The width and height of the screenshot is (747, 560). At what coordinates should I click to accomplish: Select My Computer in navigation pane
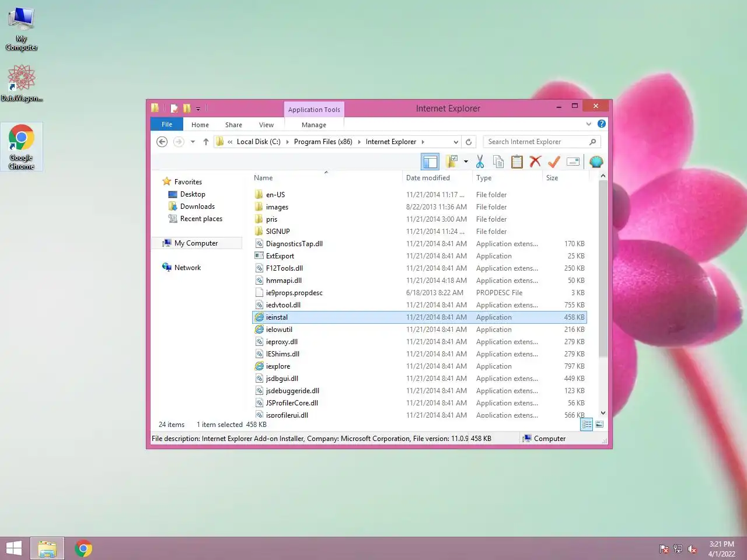pos(196,243)
